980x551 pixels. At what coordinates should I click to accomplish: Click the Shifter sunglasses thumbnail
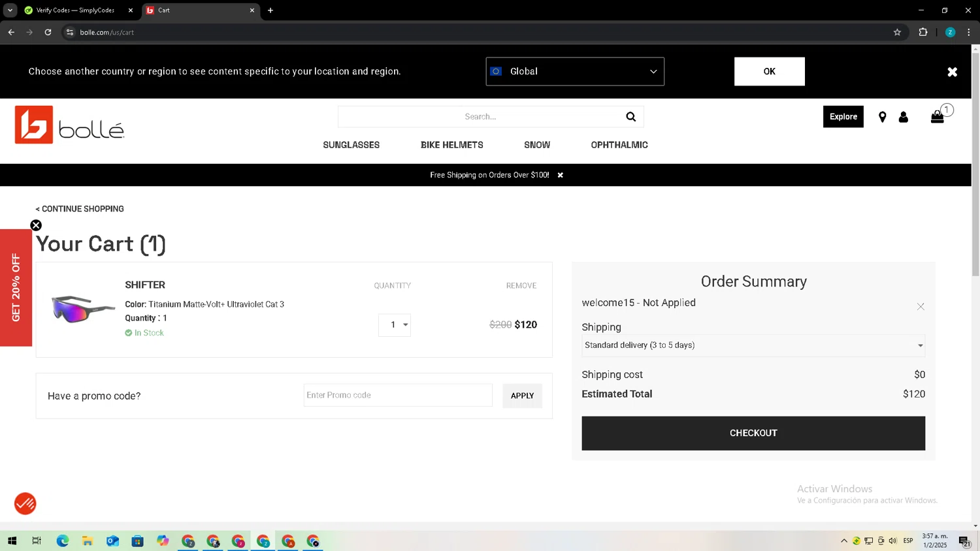tap(83, 309)
